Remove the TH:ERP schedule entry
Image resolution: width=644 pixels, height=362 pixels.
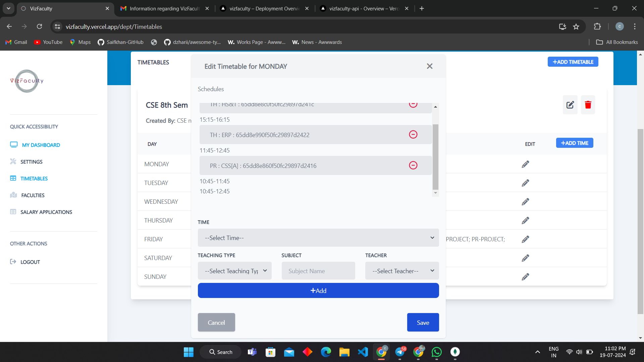pyautogui.click(x=413, y=135)
